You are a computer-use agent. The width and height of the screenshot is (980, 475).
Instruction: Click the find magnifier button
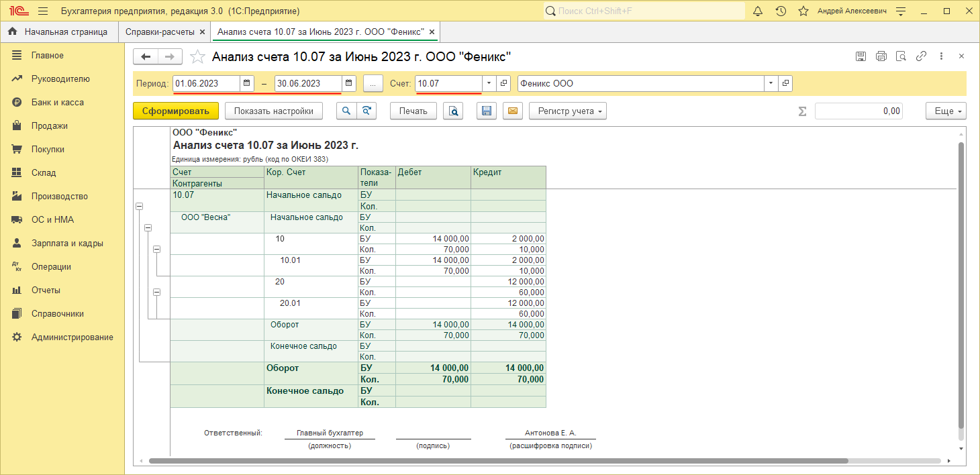coord(346,111)
